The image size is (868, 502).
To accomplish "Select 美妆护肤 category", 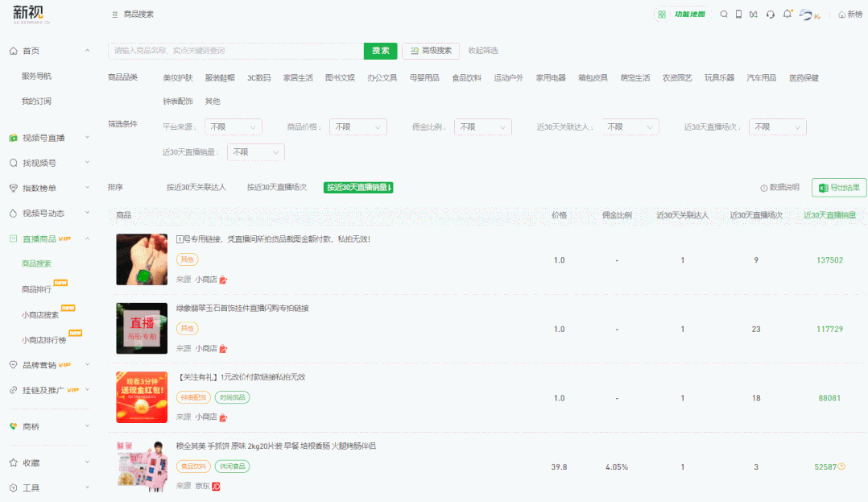I will click(x=178, y=78).
